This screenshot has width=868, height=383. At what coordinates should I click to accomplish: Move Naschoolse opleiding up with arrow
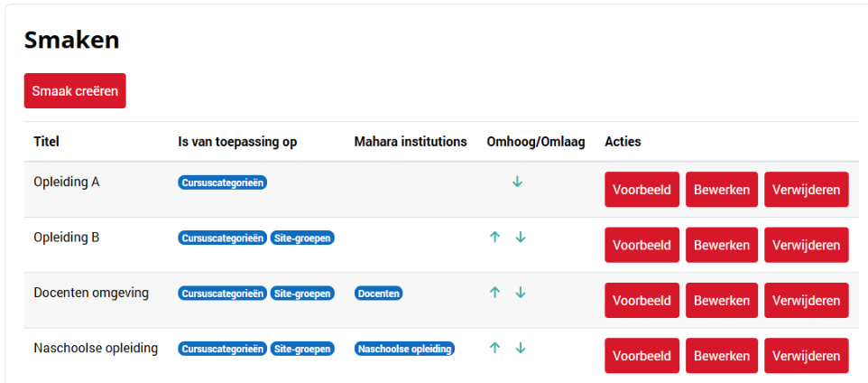(x=494, y=348)
